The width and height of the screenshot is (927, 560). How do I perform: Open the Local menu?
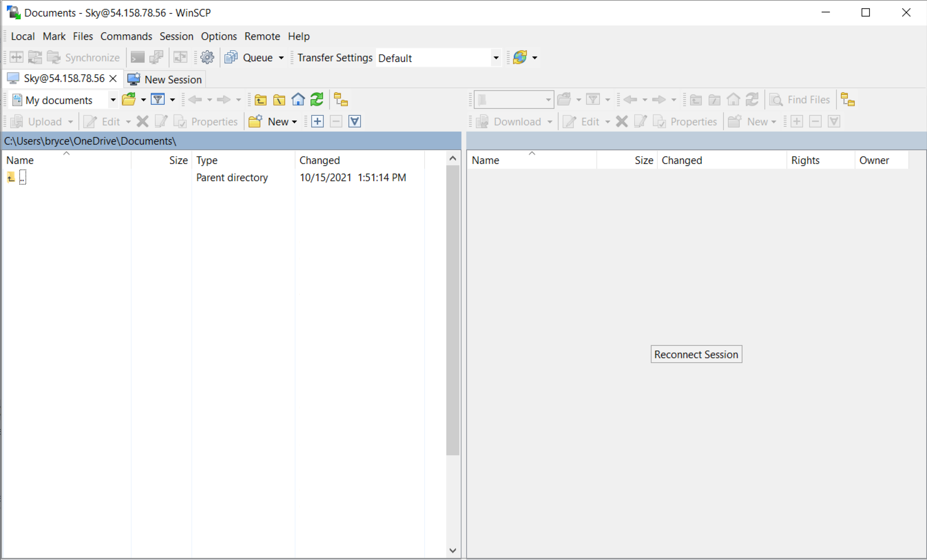[x=23, y=36]
